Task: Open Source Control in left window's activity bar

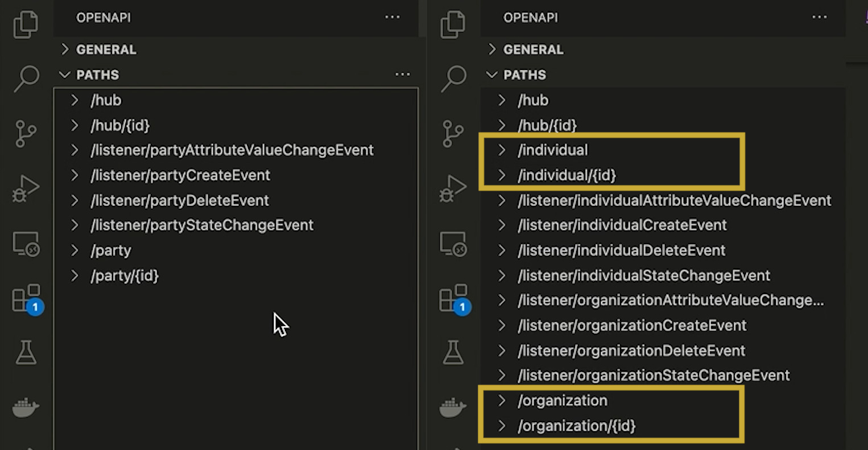Action: pyautogui.click(x=26, y=134)
